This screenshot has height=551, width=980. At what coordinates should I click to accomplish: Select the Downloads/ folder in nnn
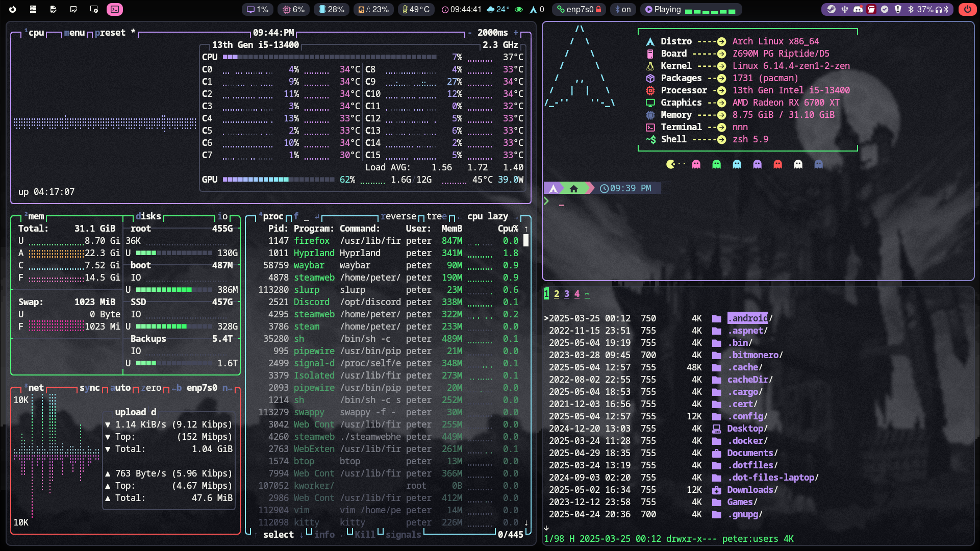coord(752,490)
